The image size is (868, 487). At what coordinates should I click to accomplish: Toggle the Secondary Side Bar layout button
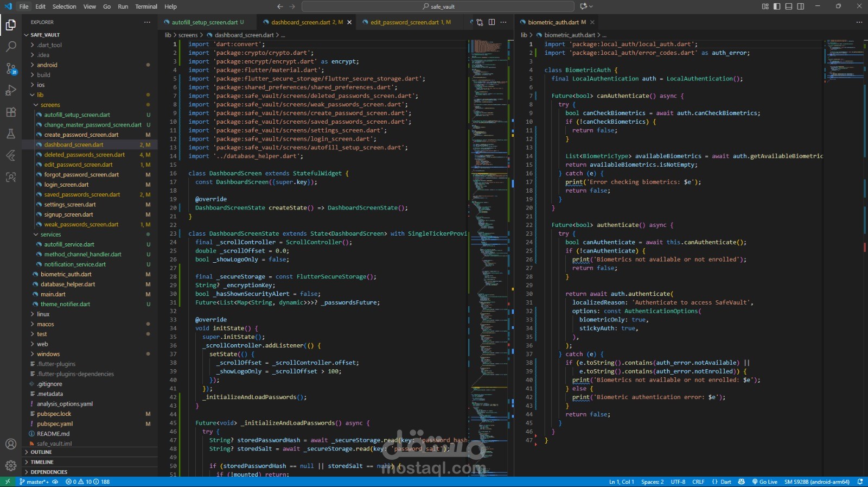(801, 7)
